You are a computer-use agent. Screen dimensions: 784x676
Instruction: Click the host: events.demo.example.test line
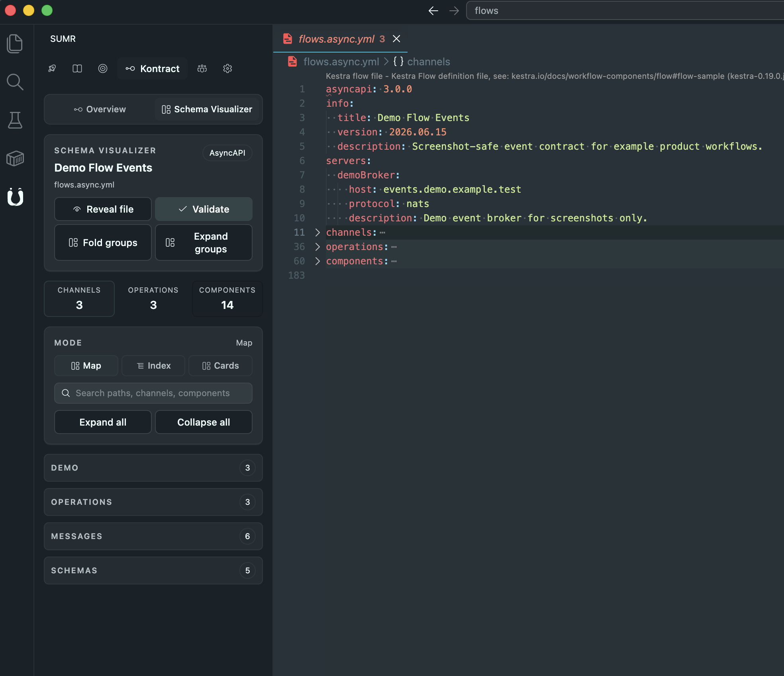tap(435, 190)
